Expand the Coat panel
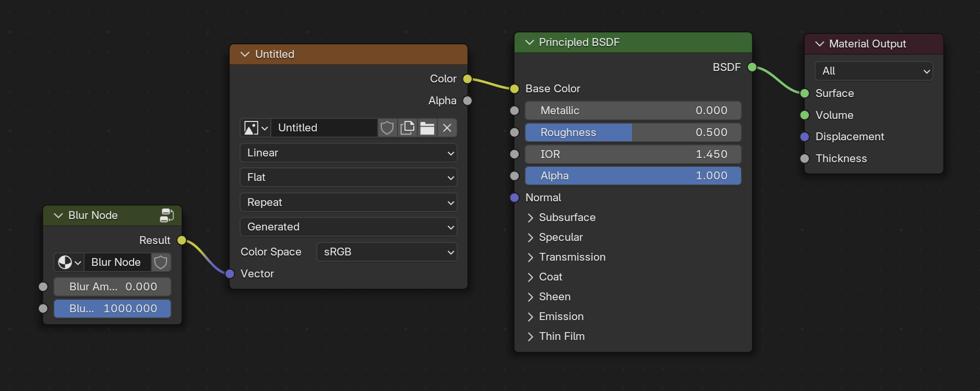Viewport: 980px width, 391px height. (x=530, y=277)
